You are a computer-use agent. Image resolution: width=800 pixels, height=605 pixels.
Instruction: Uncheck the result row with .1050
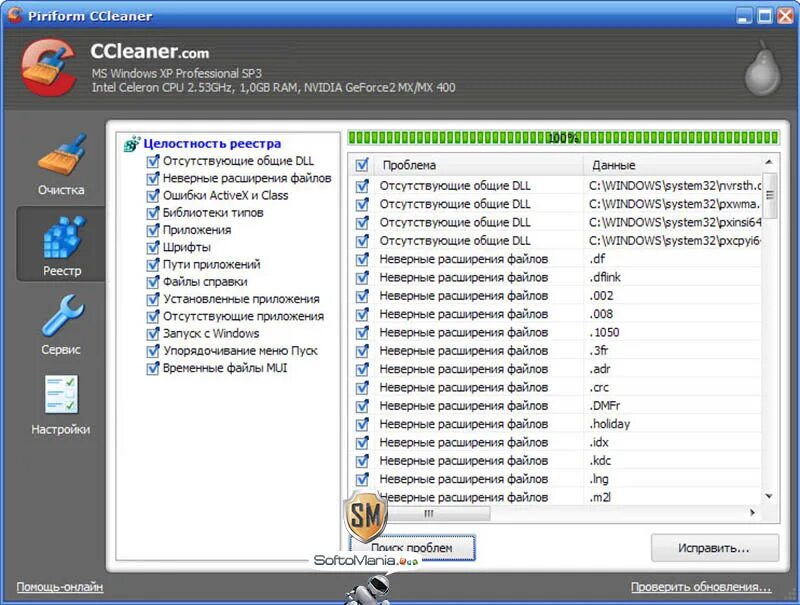pyautogui.click(x=362, y=333)
